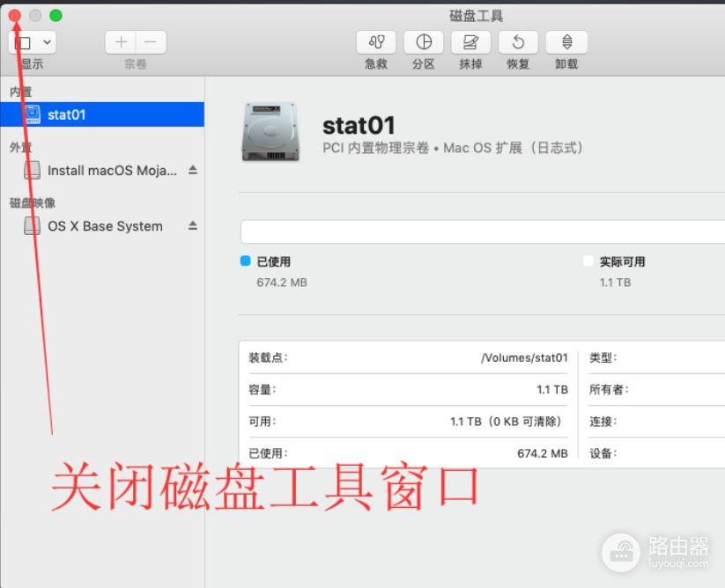Click the stat01 title in main panel

[x=359, y=126]
